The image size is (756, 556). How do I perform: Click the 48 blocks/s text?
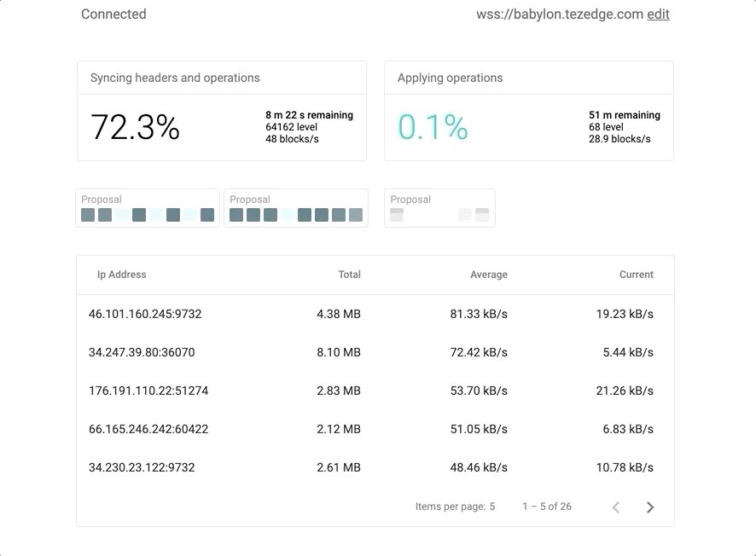click(292, 139)
